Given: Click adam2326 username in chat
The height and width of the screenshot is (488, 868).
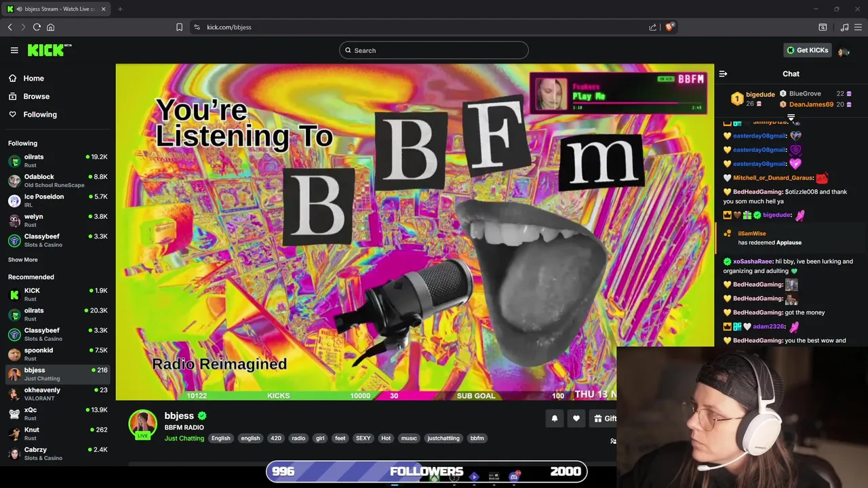Looking at the screenshot, I should point(768,327).
